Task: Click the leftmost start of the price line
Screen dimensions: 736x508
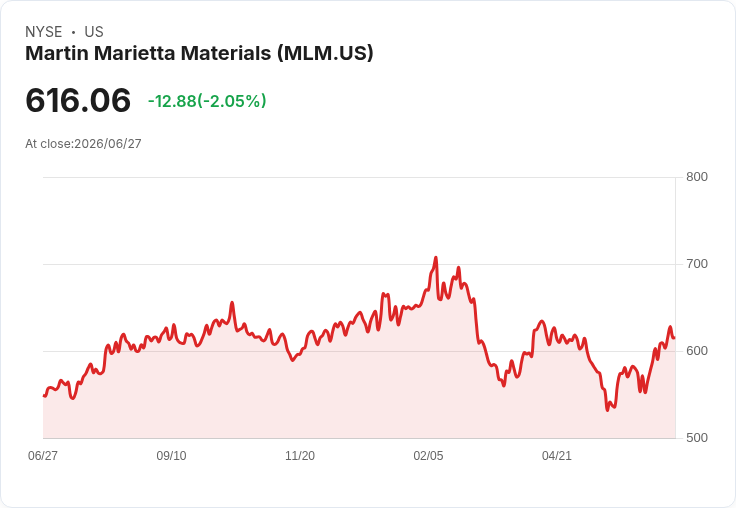Action: [44, 396]
